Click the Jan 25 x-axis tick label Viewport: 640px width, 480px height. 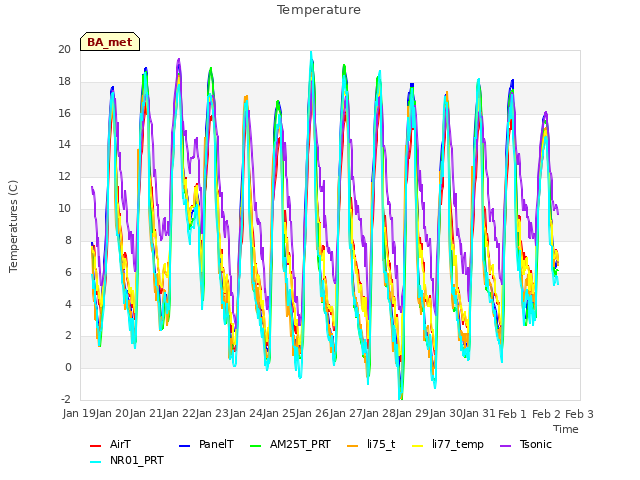pyautogui.click(x=280, y=413)
